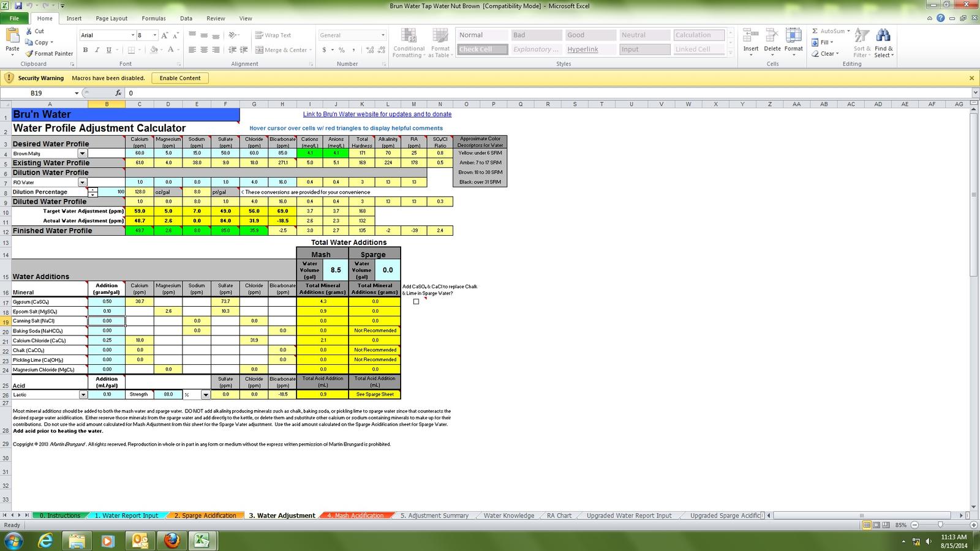Click Increase Font Size icon
980x551 pixels.
[165, 36]
